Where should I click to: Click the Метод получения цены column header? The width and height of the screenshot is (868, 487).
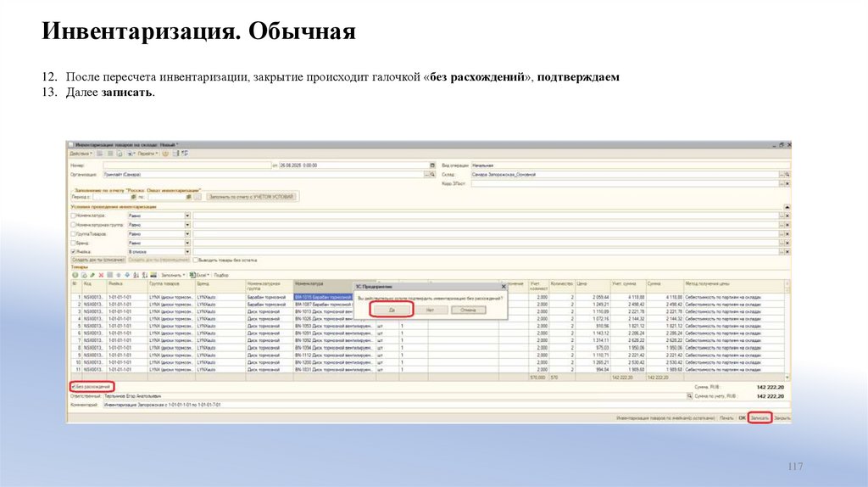733,286
